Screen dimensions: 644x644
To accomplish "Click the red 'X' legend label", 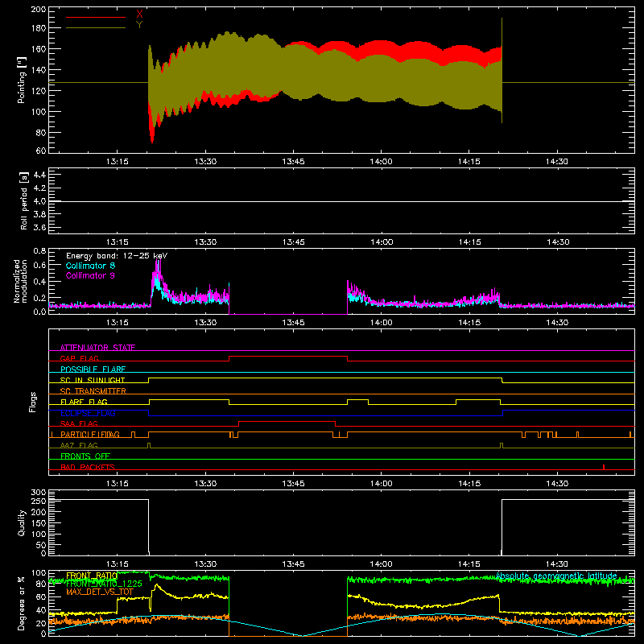I will [139, 14].
